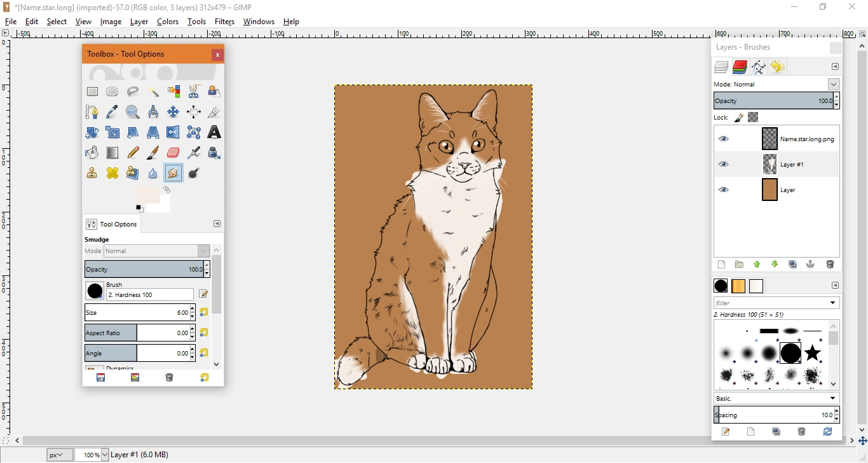This screenshot has height=463, width=868.
Task: Hide the bottom layer named Layer
Action: 724,190
